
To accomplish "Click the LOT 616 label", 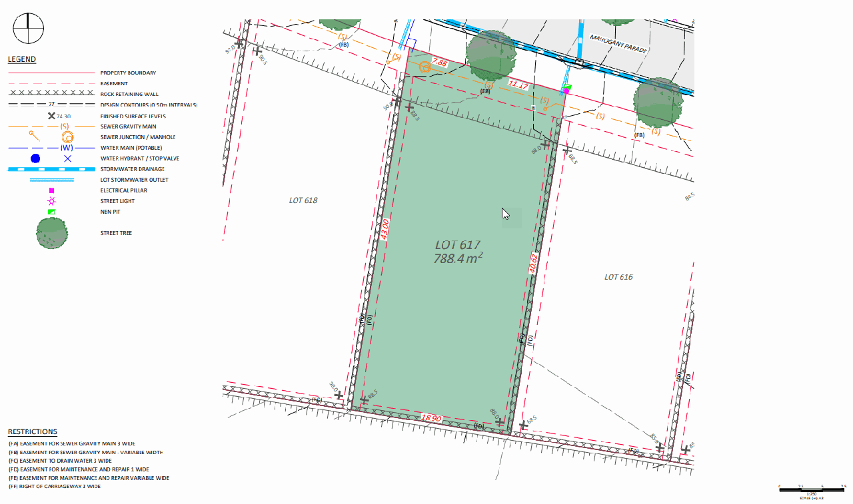I will tap(618, 277).
